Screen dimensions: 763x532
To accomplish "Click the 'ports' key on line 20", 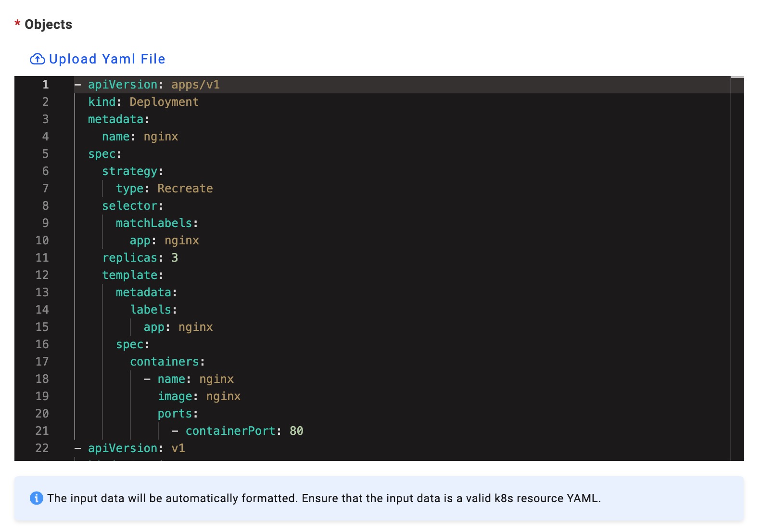I will coord(175,414).
